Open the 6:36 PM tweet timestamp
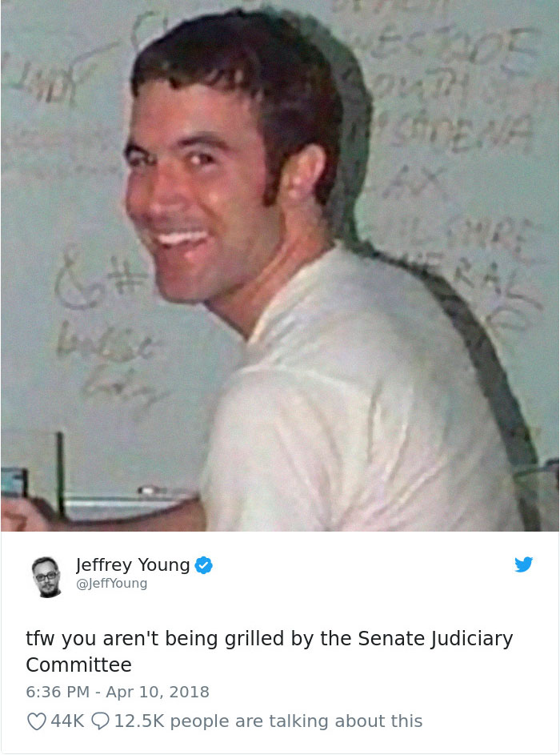The image size is (560, 755). [x=58, y=692]
